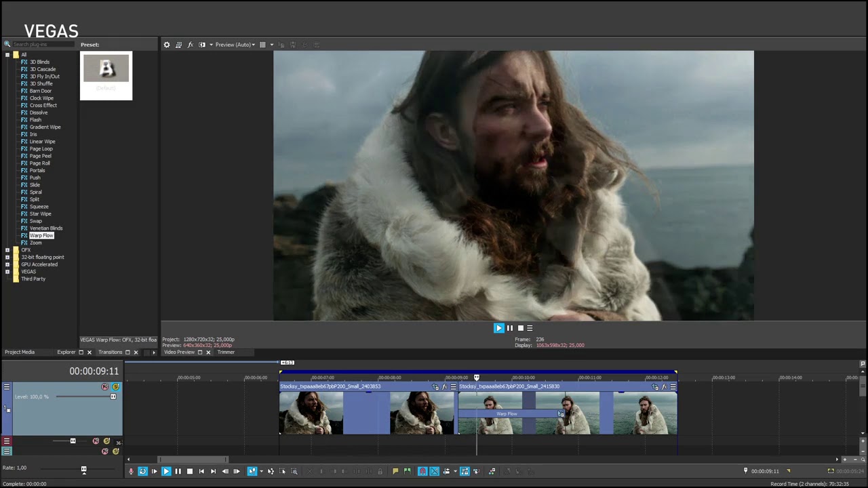Click the Search plug-ins field
The width and height of the screenshot is (868, 488).
pos(43,45)
